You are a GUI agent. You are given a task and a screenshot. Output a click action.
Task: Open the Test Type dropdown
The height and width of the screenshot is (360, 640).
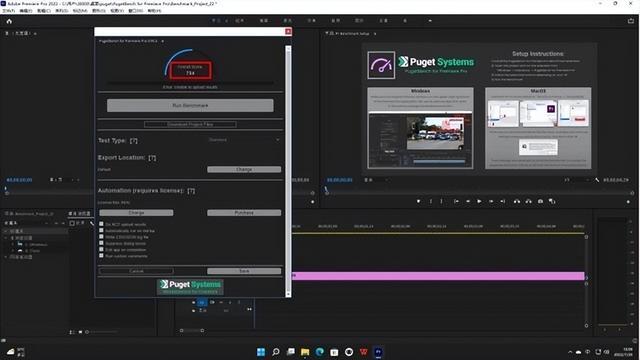click(x=244, y=140)
